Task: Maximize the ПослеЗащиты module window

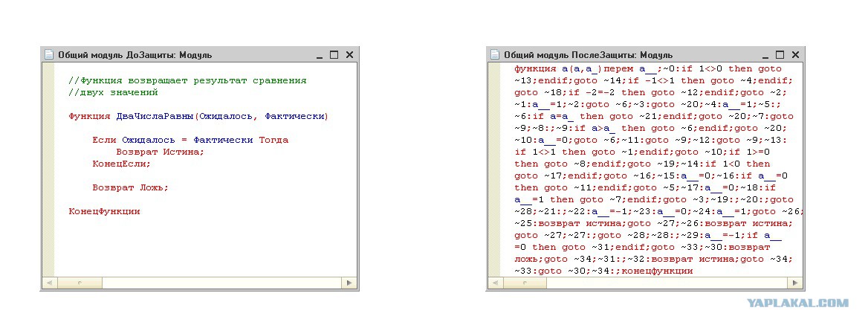Action: (780, 55)
